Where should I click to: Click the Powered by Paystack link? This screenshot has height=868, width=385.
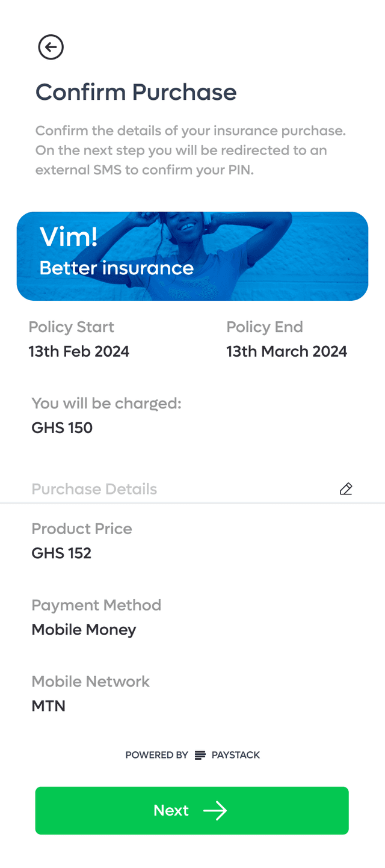coord(192,755)
